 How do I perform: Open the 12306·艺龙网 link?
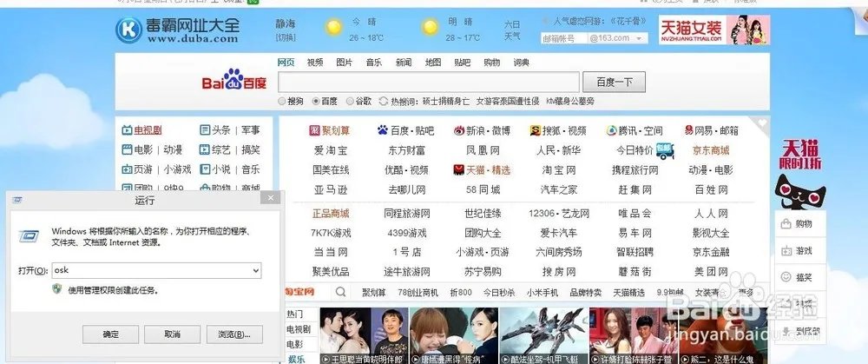tap(558, 214)
